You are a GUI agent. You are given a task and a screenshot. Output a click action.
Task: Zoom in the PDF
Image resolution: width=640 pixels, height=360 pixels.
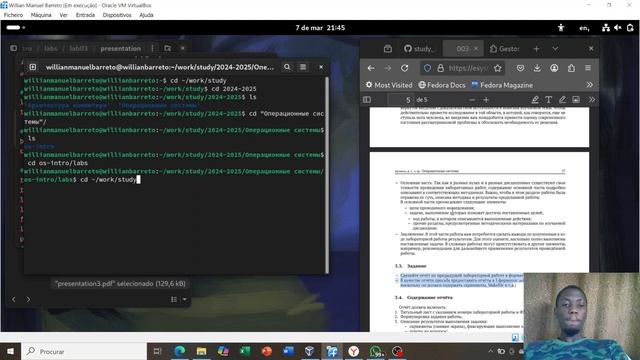pos(486,100)
